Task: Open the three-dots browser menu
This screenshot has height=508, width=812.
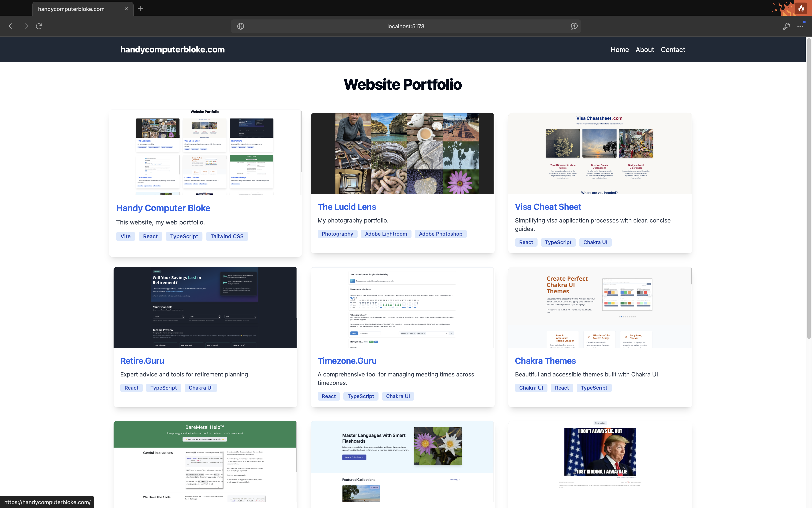Action: click(x=800, y=26)
